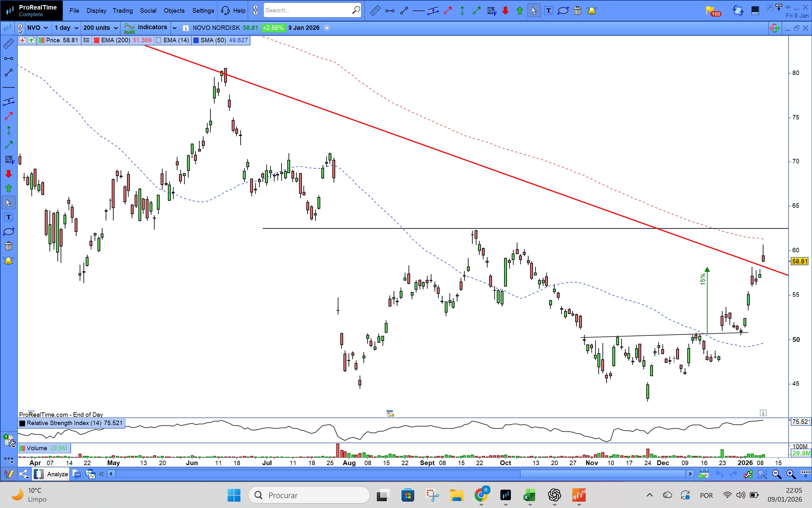Click the Search input field
The width and height of the screenshot is (812, 508).
click(307, 10)
